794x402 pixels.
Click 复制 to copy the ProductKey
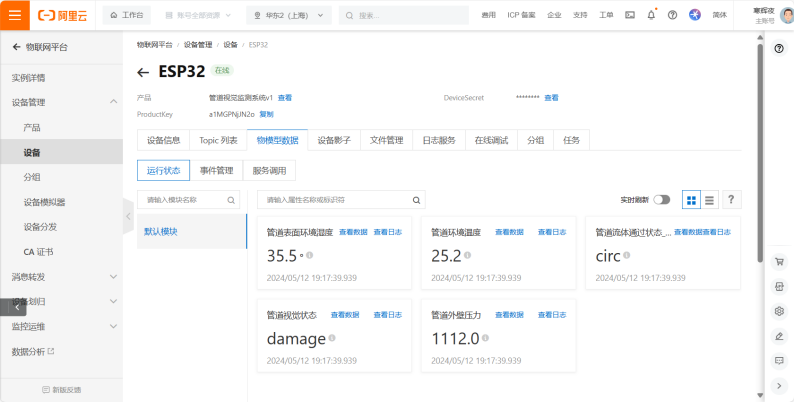266,115
